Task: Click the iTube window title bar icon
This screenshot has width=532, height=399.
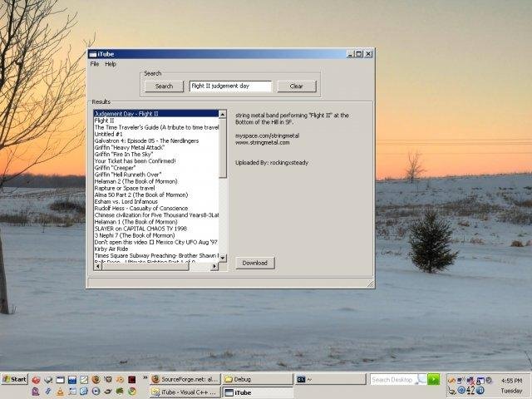Action: click(92, 54)
